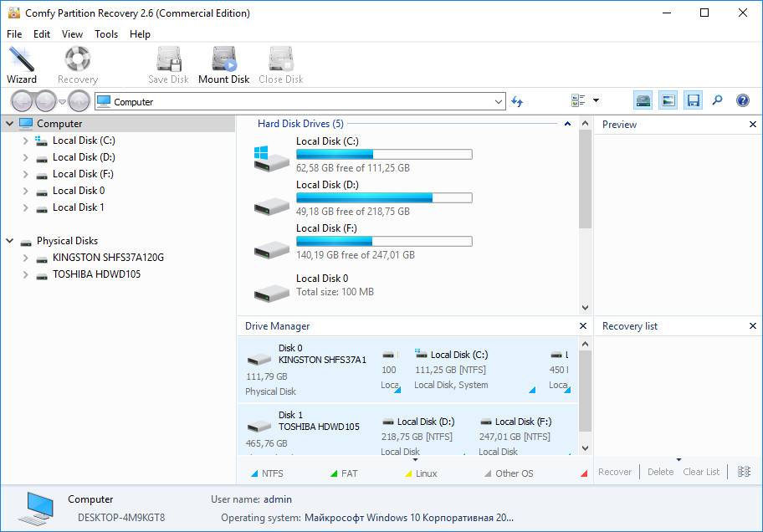Viewport: 763px width, 532px height.
Task: Open the Tools menu
Action: [106, 34]
